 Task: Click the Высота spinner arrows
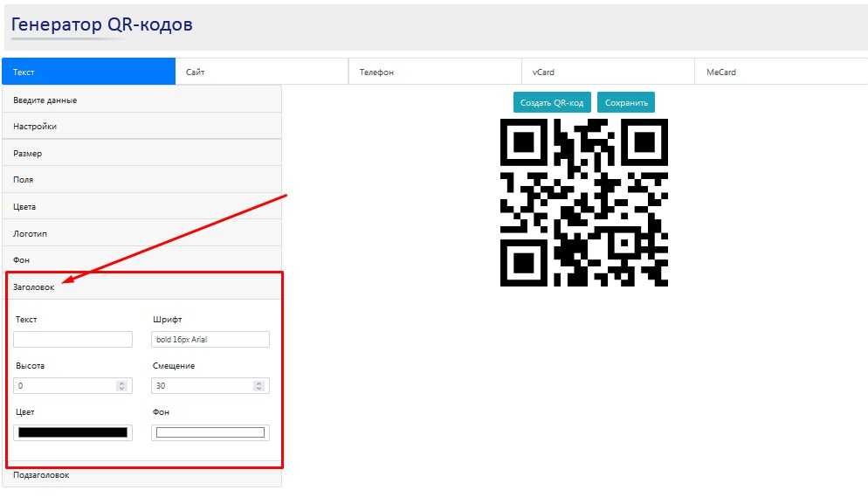tap(121, 385)
